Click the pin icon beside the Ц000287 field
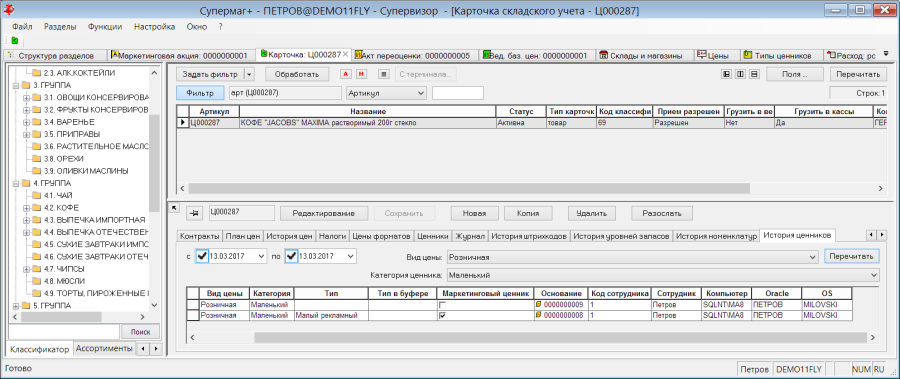Image resolution: width=900 pixels, height=379 pixels. pyautogui.click(x=195, y=213)
